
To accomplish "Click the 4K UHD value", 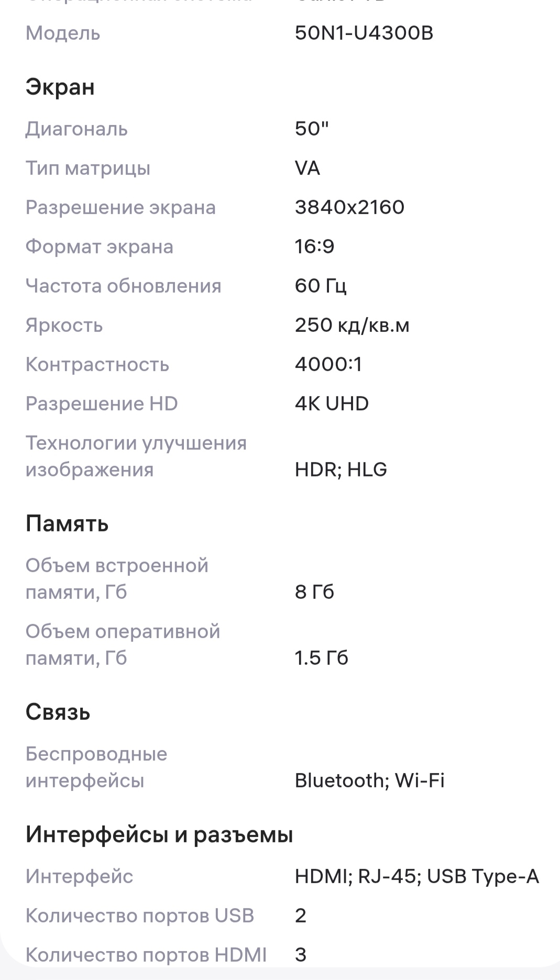I will [332, 404].
